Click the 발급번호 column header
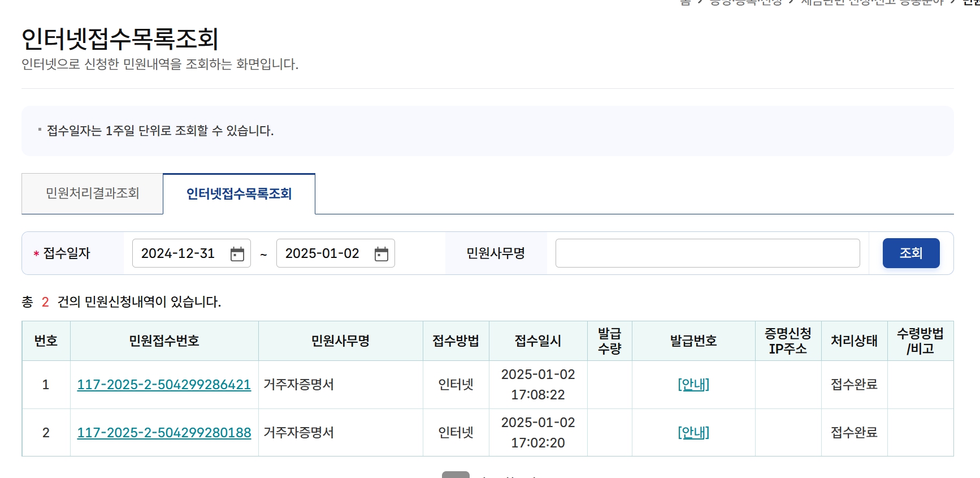Screen dimensions: 980x478 693,341
